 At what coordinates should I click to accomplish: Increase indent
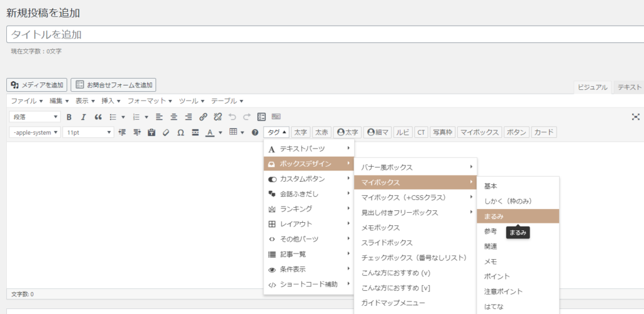pyautogui.click(x=136, y=132)
